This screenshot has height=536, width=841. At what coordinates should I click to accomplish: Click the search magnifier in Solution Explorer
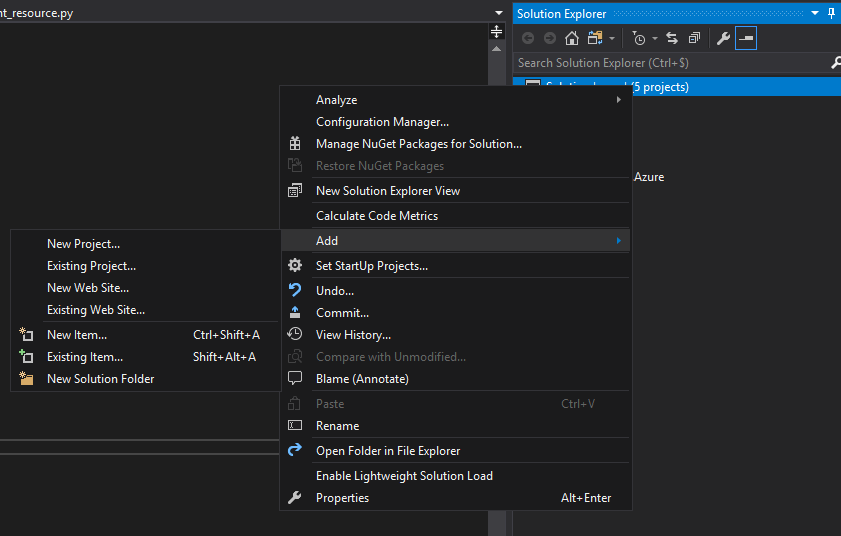pos(836,63)
